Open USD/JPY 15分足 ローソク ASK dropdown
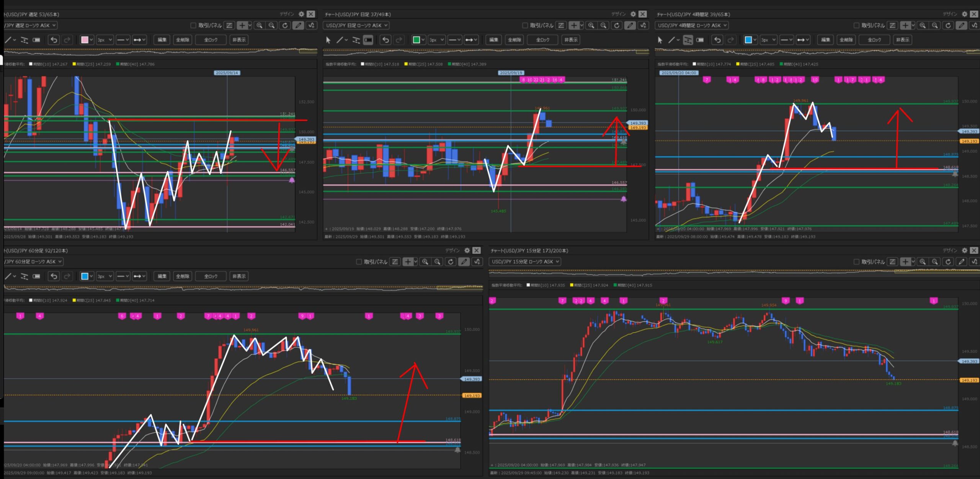Screen dimensions: 980x479 (x=525, y=262)
